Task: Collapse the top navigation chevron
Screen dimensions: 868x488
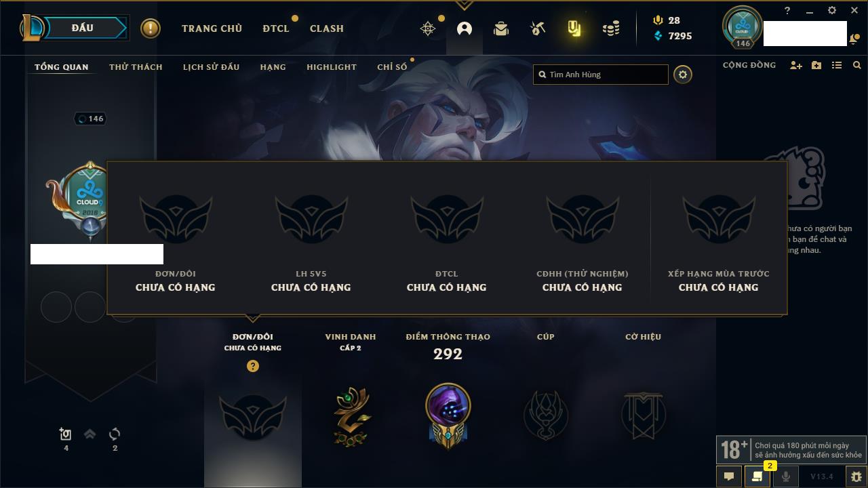Action: (x=465, y=5)
